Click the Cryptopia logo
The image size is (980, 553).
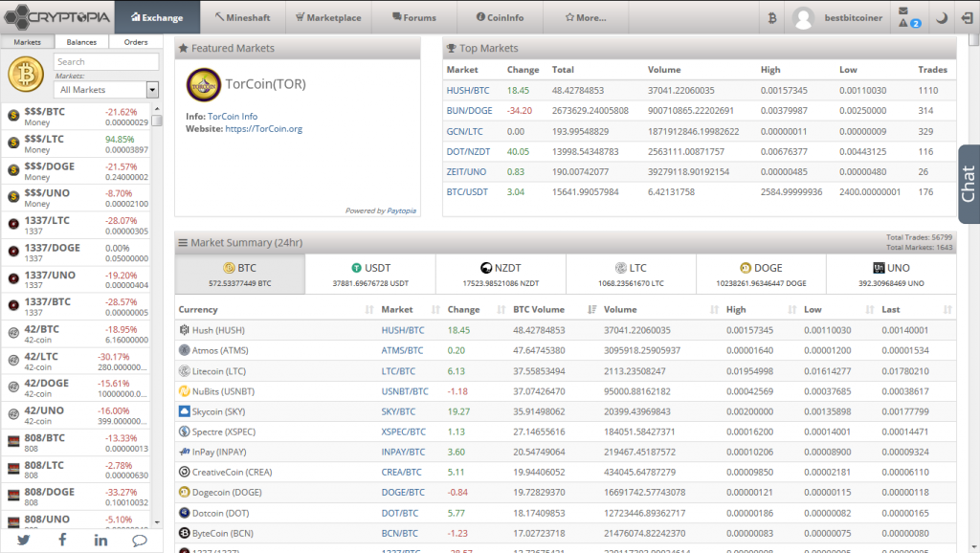click(56, 17)
